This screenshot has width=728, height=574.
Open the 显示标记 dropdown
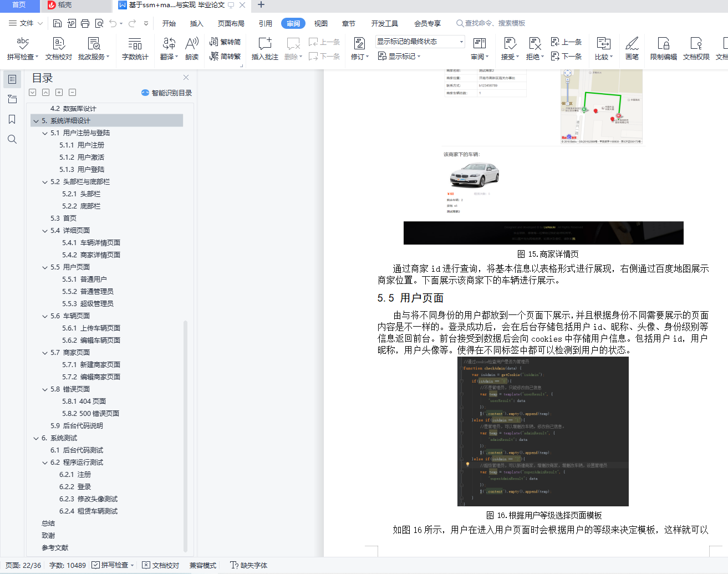coord(399,56)
